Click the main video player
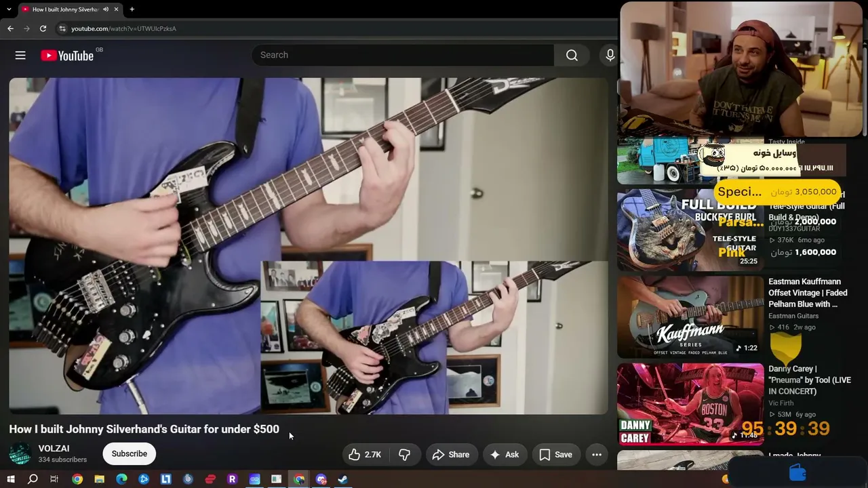Screen dimensions: 868x488 (309, 245)
